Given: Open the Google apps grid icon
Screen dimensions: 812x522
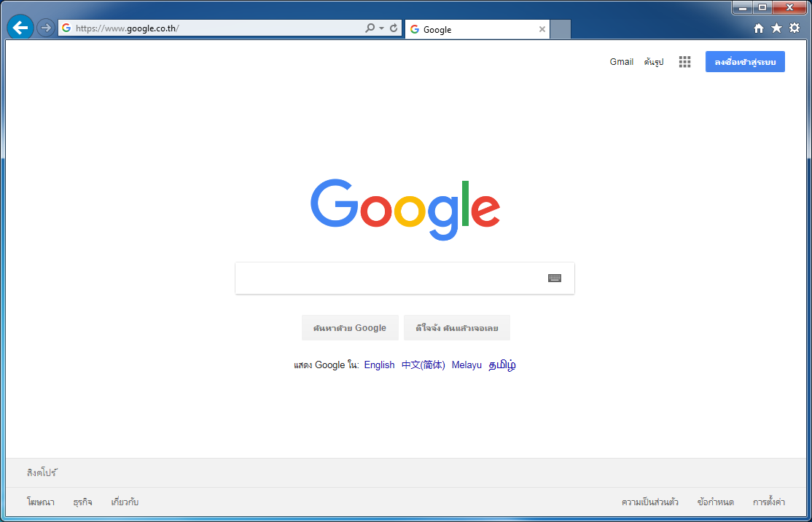Looking at the screenshot, I should coord(684,62).
